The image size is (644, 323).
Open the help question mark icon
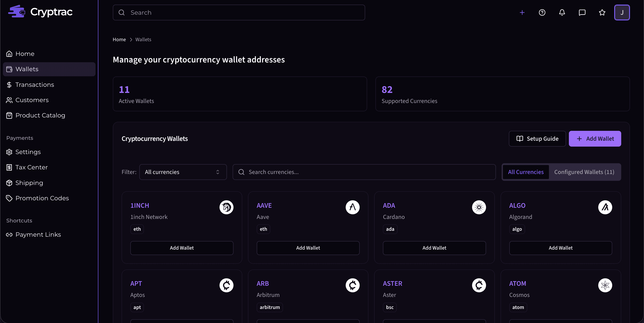(x=542, y=12)
